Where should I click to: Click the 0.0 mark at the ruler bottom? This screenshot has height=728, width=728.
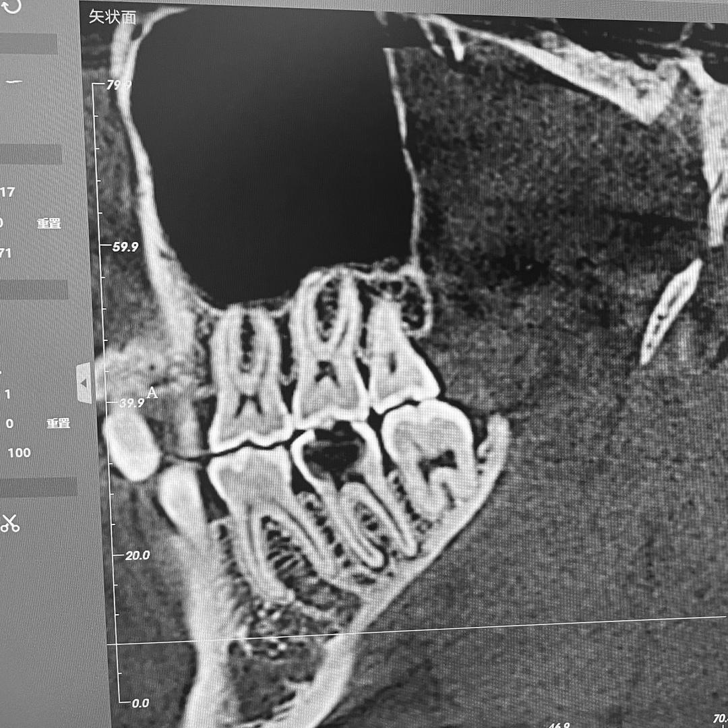coord(140,703)
